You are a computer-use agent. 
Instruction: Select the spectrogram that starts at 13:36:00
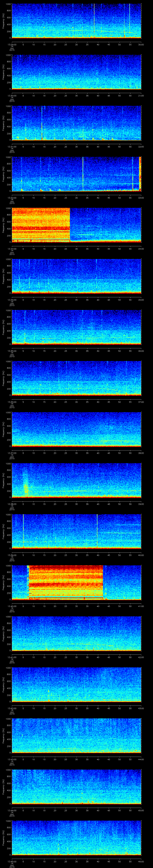click(x=76, y=378)
